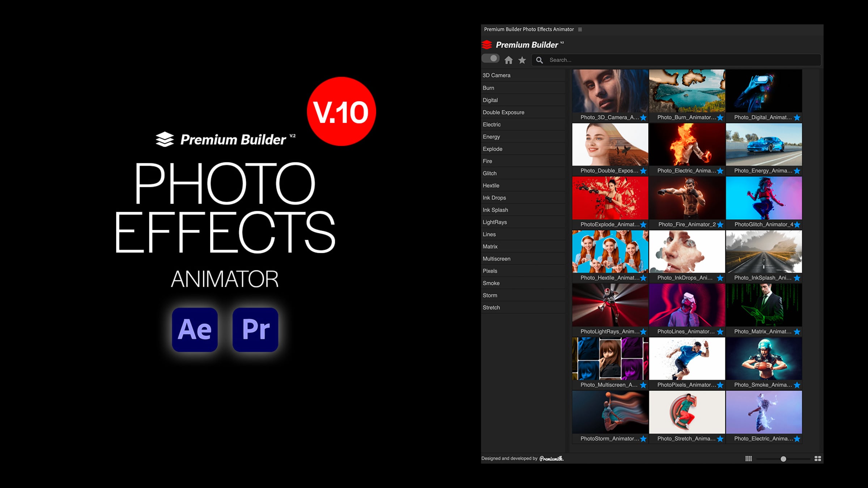Click the Premiumilk developer link
This screenshot has width=868, height=488.
[551, 458]
